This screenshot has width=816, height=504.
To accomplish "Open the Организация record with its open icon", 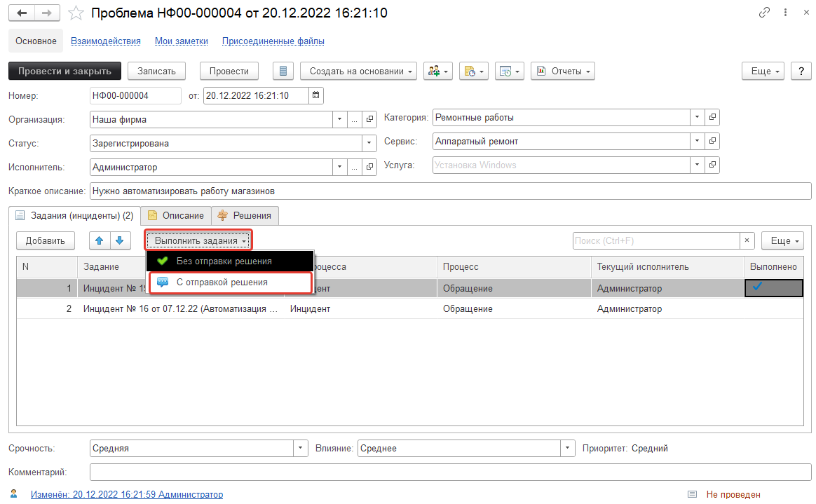I will [370, 119].
